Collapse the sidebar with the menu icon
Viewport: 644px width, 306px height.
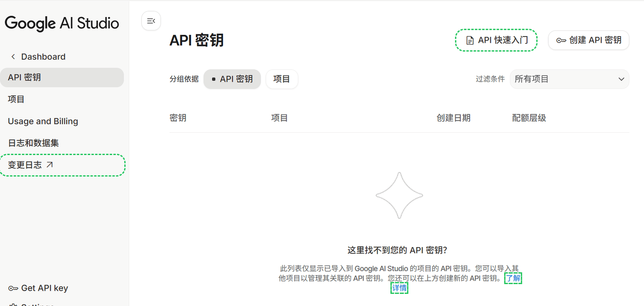pyautogui.click(x=151, y=21)
